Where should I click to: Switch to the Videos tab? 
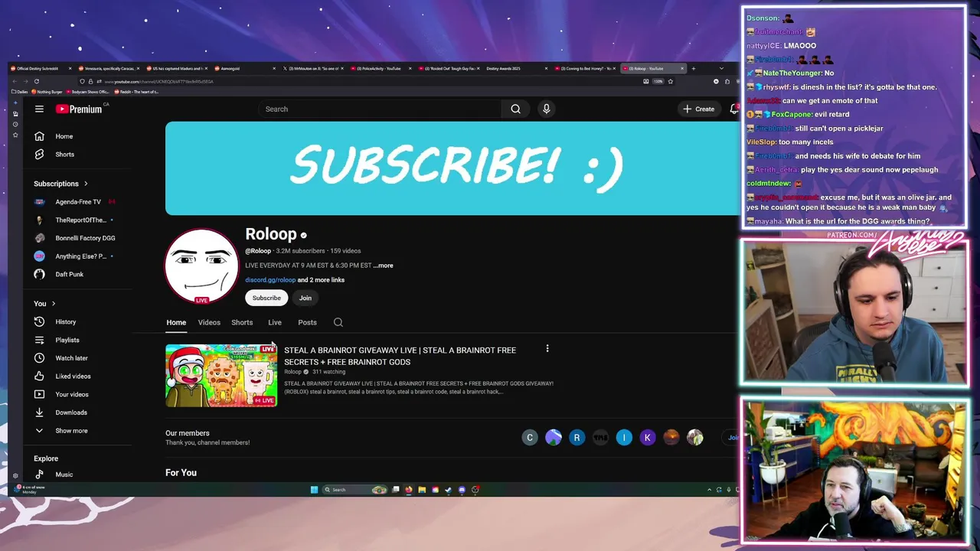[209, 322]
